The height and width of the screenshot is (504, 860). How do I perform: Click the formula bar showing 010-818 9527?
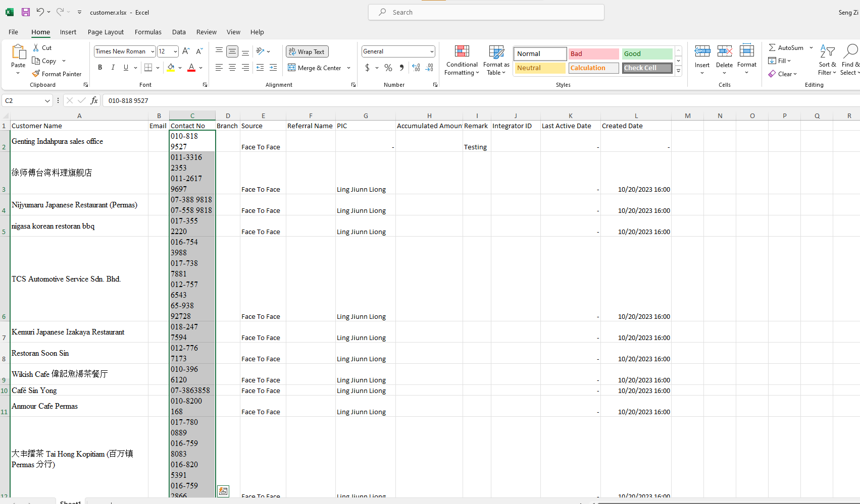481,100
